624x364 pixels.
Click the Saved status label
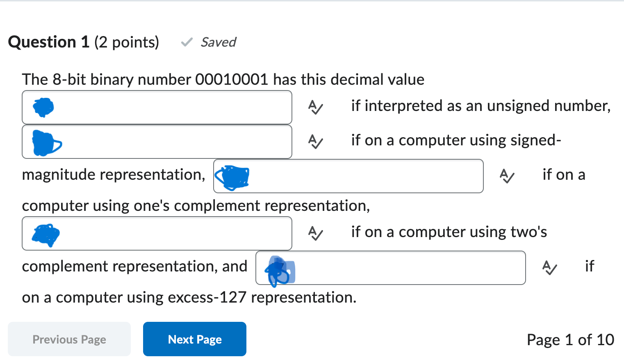(x=218, y=42)
